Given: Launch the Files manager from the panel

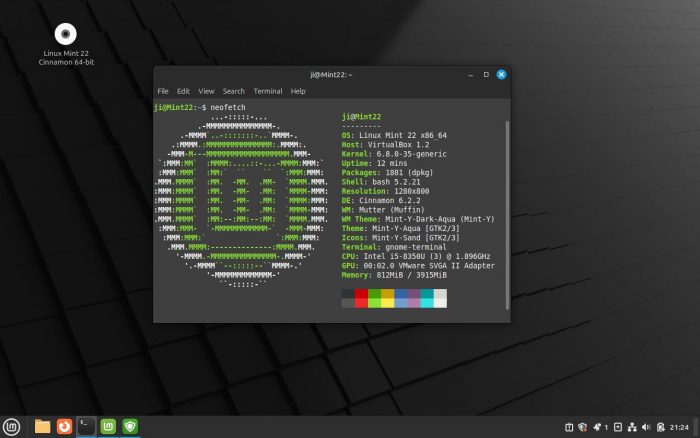Looking at the screenshot, I should pos(43,426).
